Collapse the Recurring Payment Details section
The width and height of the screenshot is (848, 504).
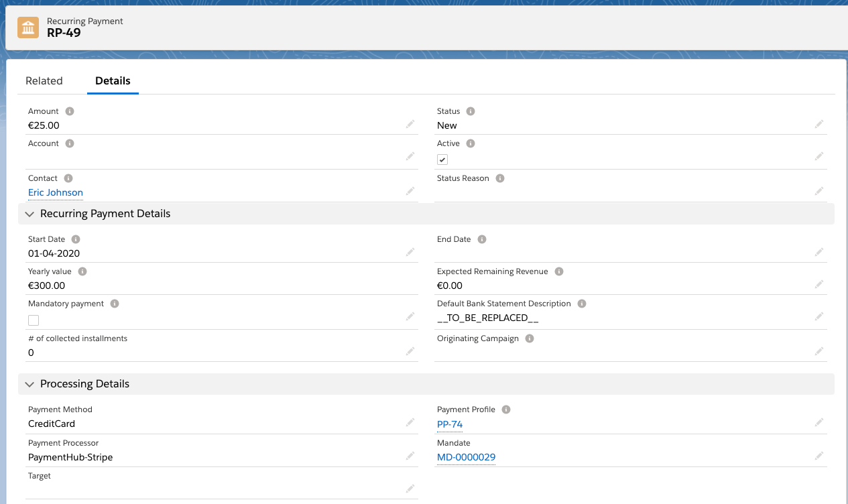click(29, 214)
